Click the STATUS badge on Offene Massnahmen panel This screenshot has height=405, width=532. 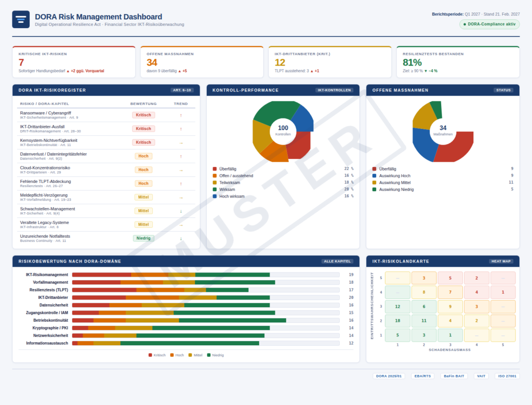pos(503,90)
